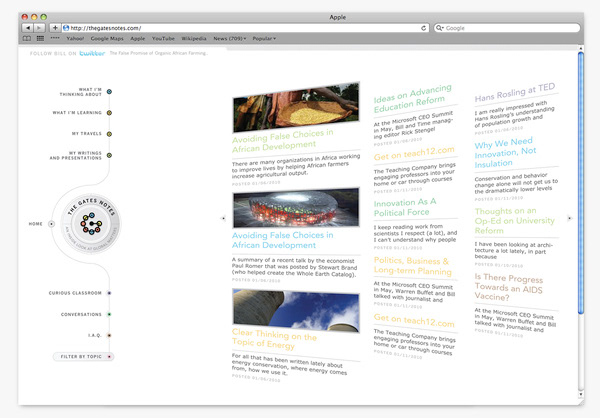Open bookmarks library book icon
This screenshot has height=418, width=600.
pos(27,38)
